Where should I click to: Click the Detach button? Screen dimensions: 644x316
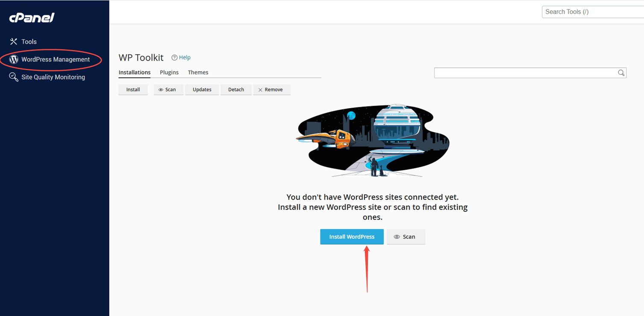click(x=236, y=89)
